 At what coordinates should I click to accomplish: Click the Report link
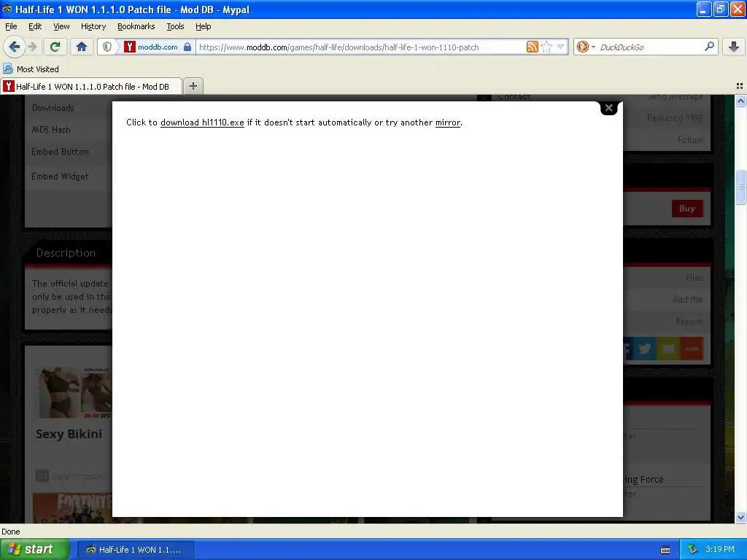coord(689,322)
